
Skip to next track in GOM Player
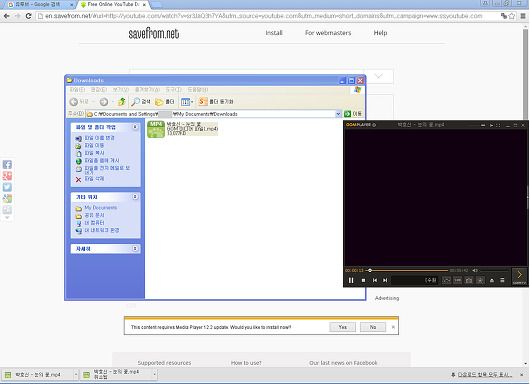tap(385, 280)
